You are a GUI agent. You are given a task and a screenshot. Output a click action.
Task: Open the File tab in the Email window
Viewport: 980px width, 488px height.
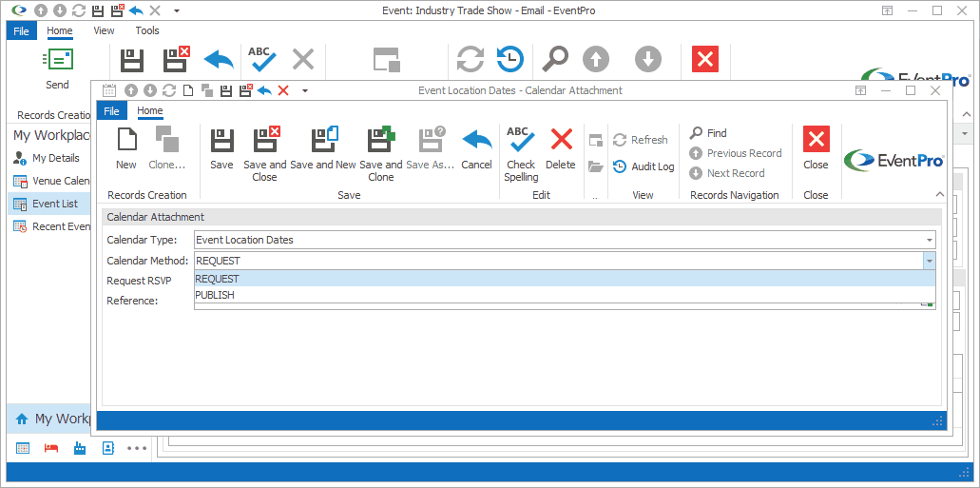tap(21, 30)
